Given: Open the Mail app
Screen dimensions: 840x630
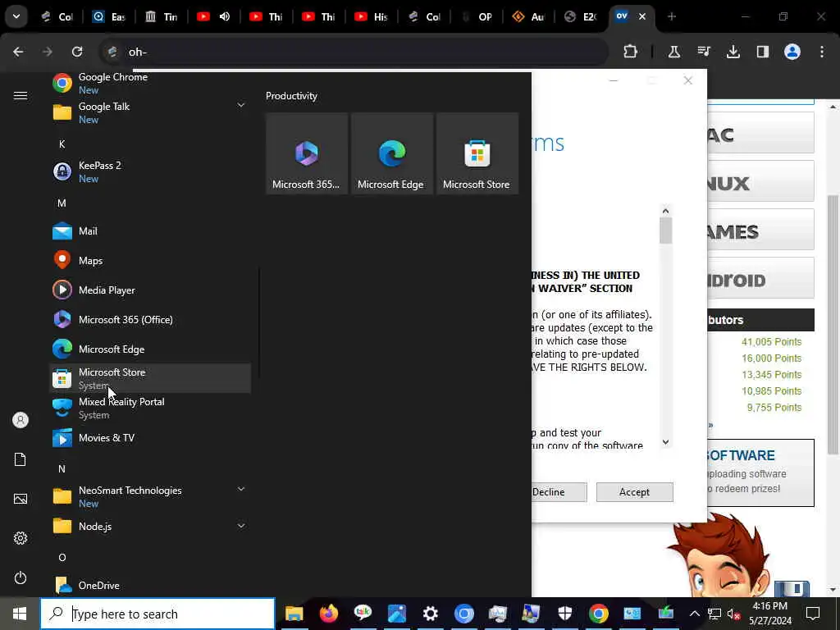Looking at the screenshot, I should click(x=150, y=231).
